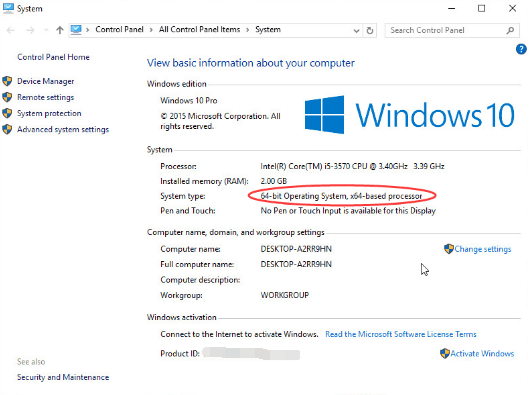Click shield icon beside Remote settings
Screen dimensions: 529x395
[x=7, y=97]
